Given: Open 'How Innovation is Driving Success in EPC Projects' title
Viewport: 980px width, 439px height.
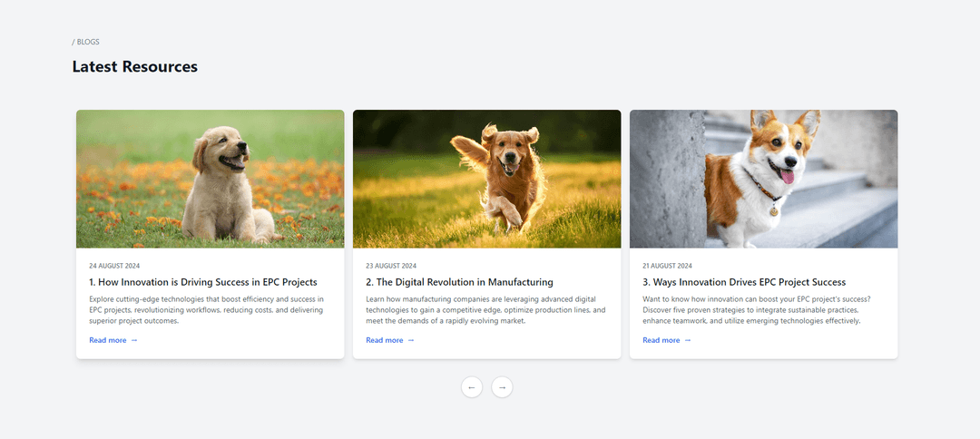Looking at the screenshot, I should tap(202, 282).
